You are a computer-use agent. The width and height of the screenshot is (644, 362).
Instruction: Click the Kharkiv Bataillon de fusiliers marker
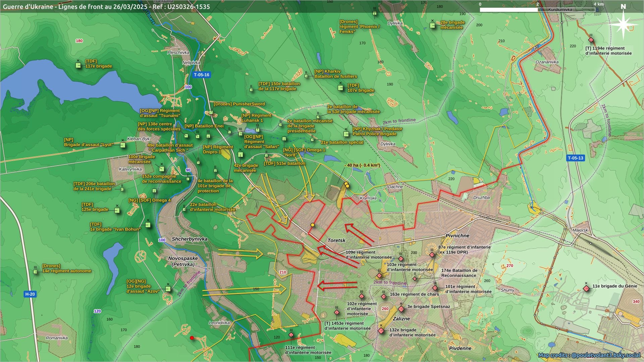point(306,76)
